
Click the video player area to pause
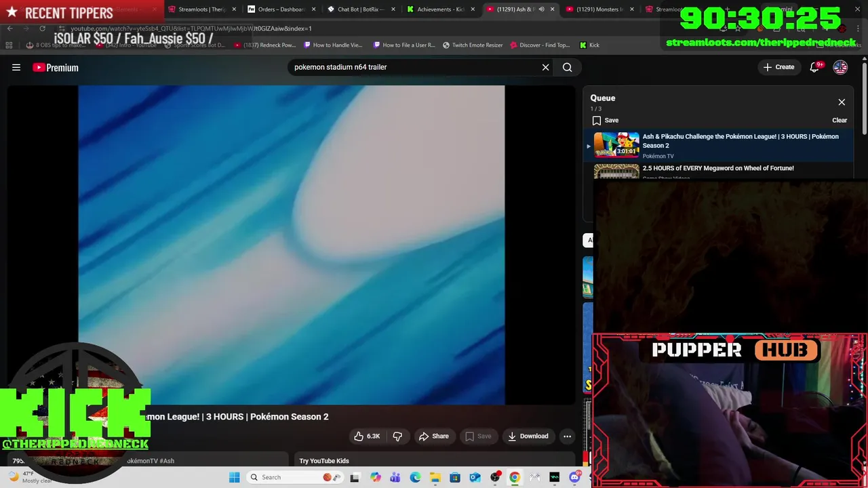point(292,245)
